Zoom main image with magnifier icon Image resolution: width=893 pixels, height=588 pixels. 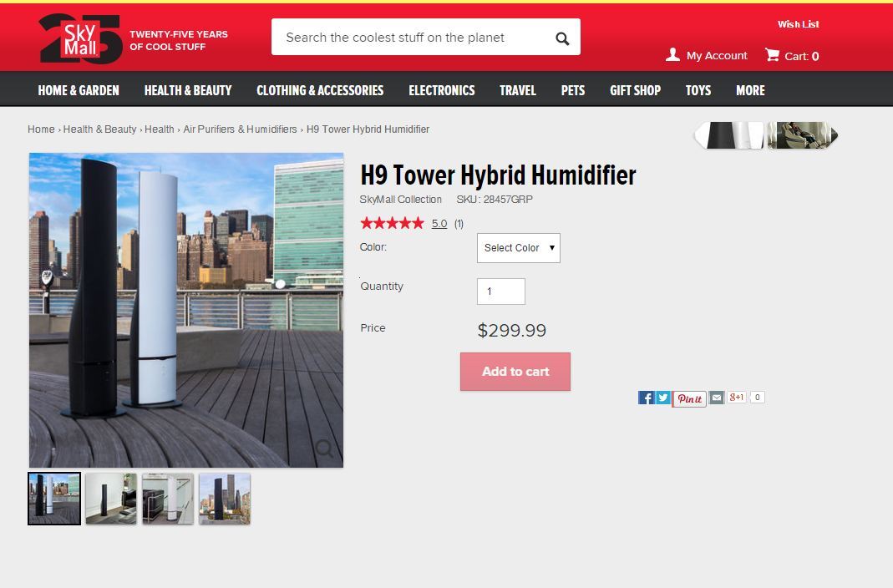(x=324, y=449)
